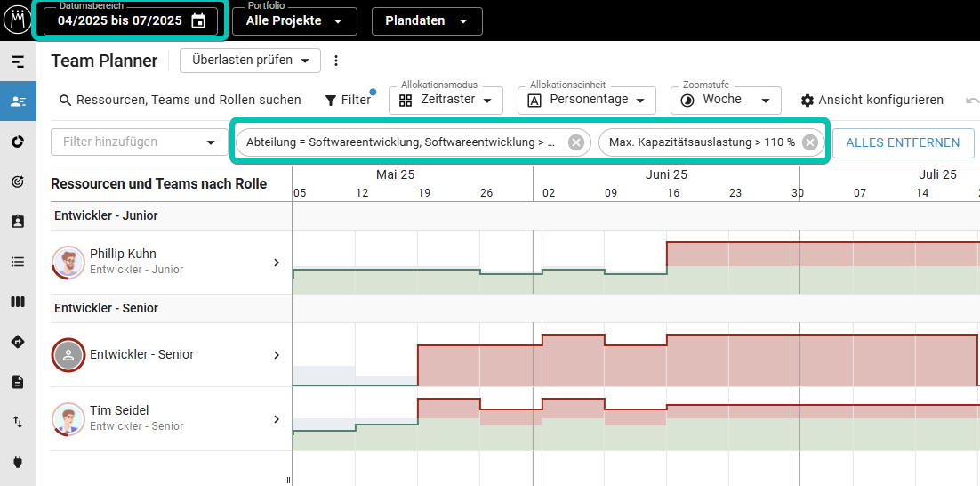The height and width of the screenshot is (486, 980).
Task: Expand the Entwickler - Senior role row chevron
Action: [x=277, y=355]
